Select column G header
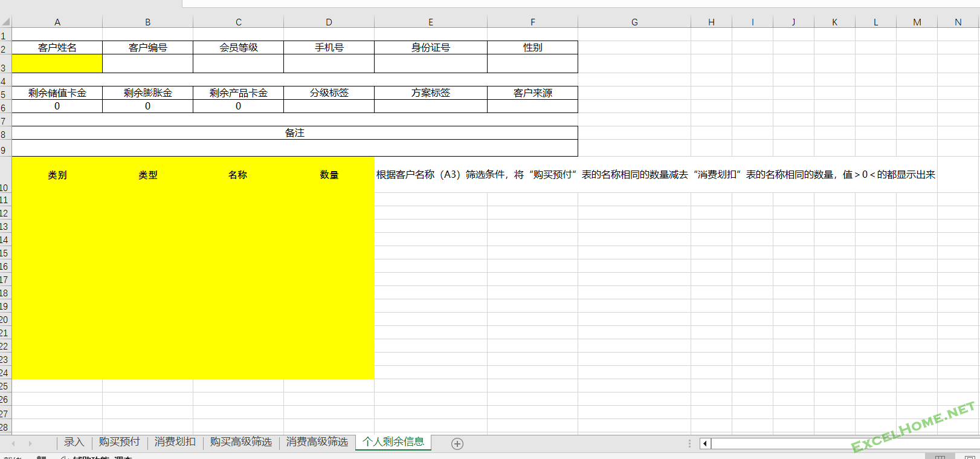The image size is (980, 459). click(634, 22)
